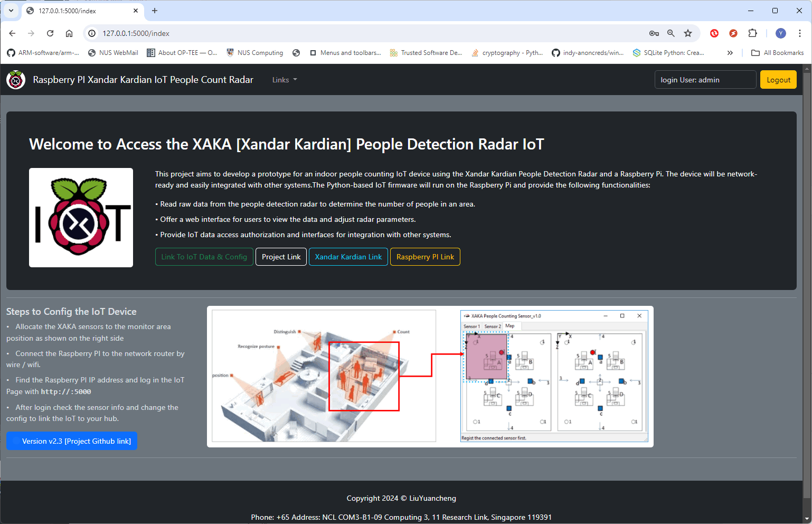Open the Extensions puzzle-piece icon
The height and width of the screenshot is (524, 812).
(753, 33)
